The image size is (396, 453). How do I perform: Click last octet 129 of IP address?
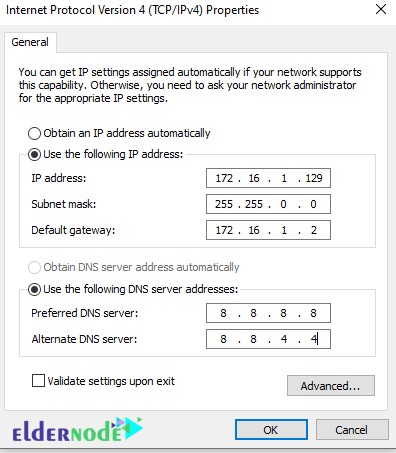(314, 178)
